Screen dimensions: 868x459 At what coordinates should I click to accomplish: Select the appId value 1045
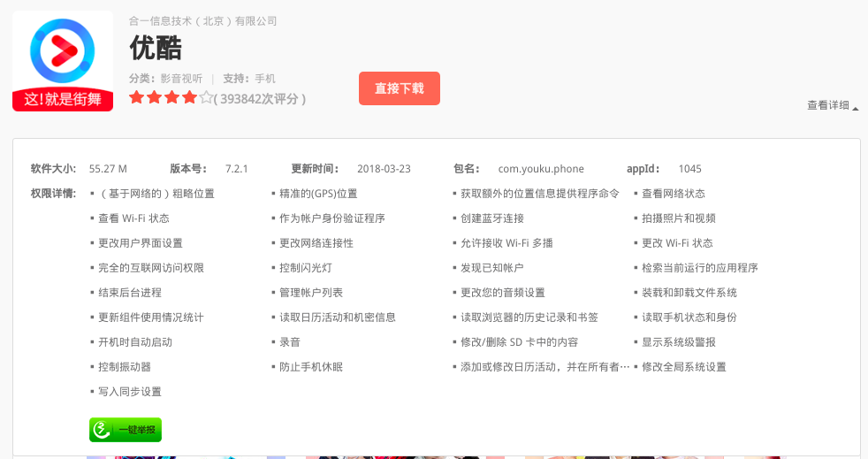pos(689,169)
